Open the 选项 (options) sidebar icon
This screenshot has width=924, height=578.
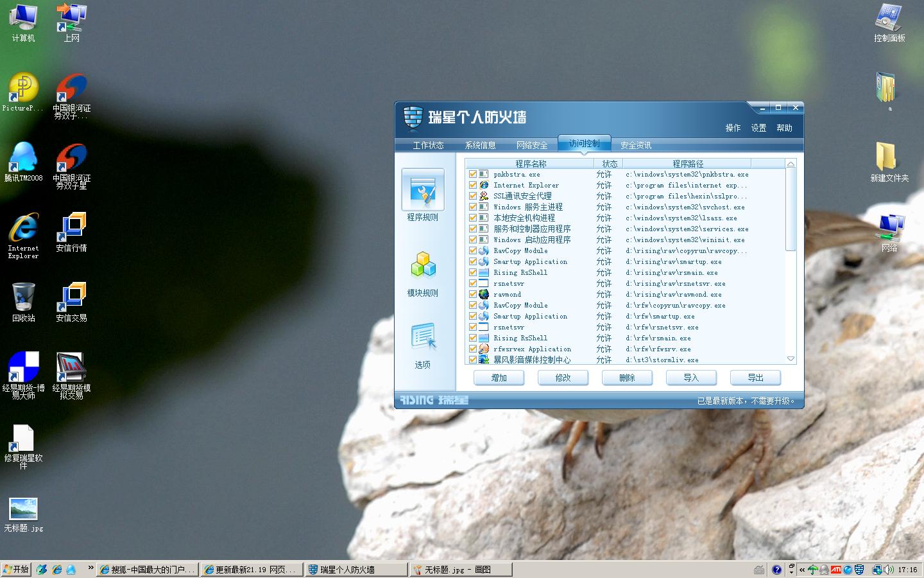(423, 337)
